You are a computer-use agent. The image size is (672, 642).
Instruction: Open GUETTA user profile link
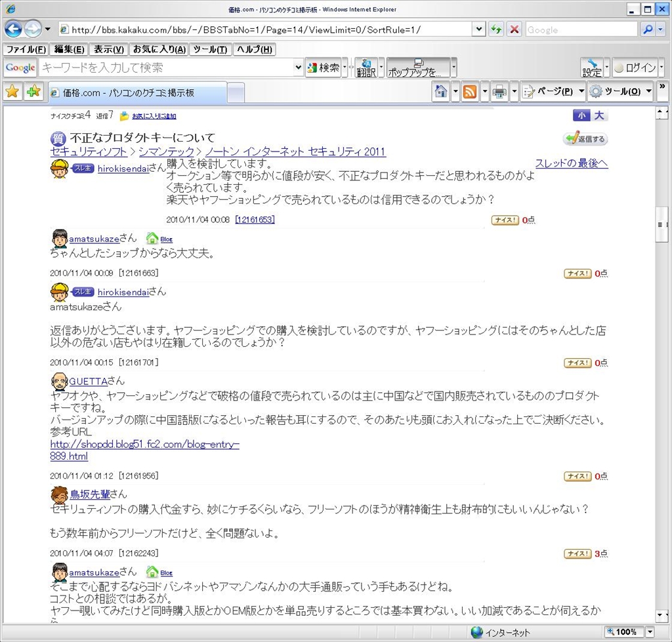pos(89,381)
